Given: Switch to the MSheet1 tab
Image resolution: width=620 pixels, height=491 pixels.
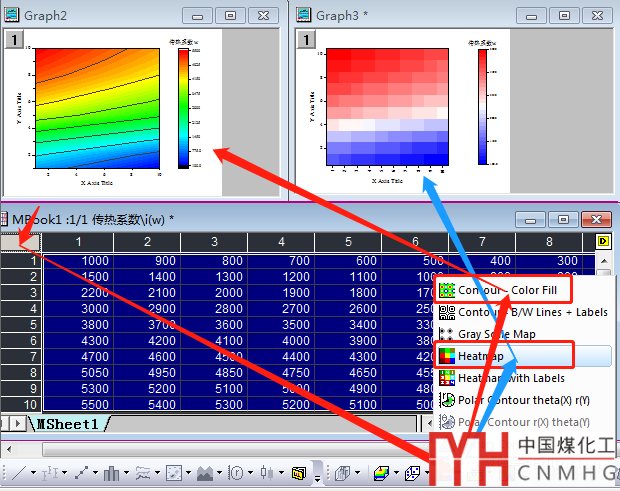Looking at the screenshot, I should (67, 424).
